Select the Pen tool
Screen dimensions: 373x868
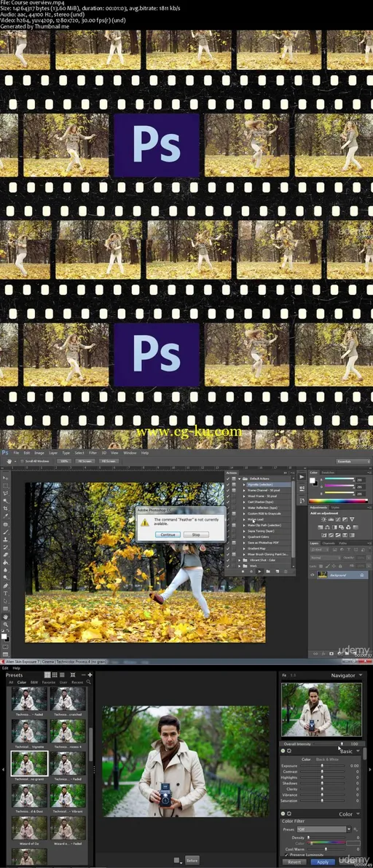[6, 585]
